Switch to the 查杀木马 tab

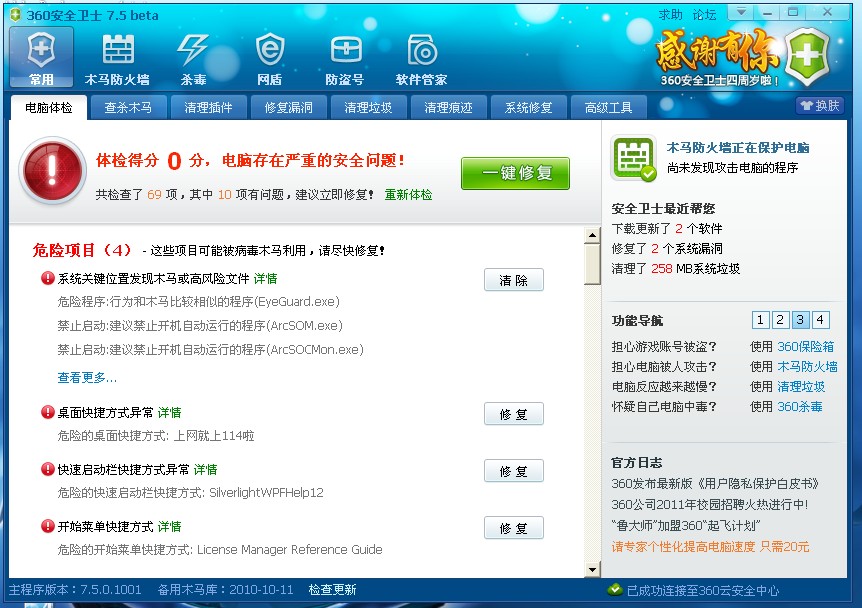129,108
